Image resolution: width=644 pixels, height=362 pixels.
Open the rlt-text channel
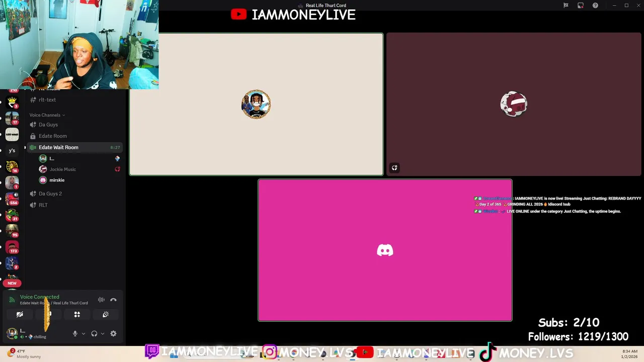pos(74,100)
